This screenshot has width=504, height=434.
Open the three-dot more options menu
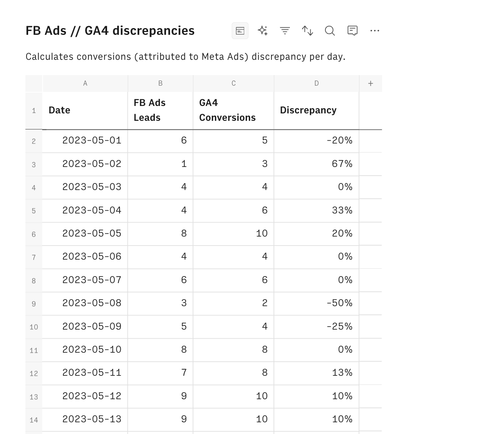pos(375,30)
